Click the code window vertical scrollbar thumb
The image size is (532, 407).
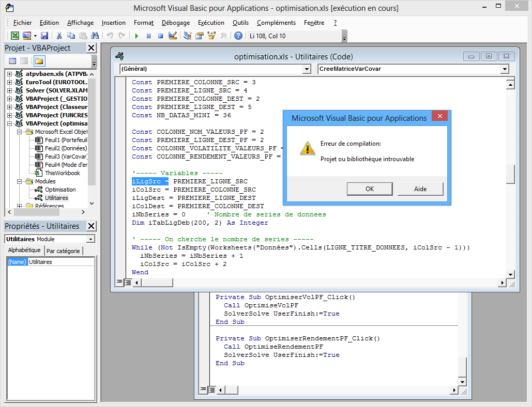pyautogui.click(x=510, y=174)
